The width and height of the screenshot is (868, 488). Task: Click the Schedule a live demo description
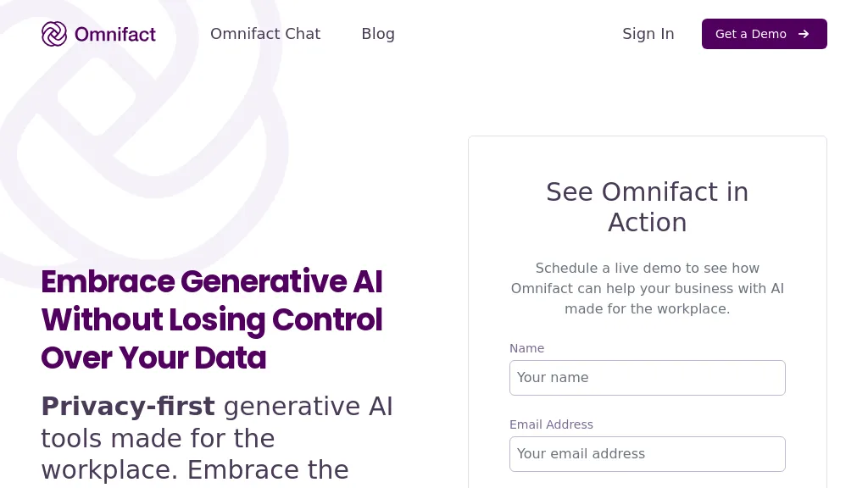pyautogui.click(x=647, y=288)
